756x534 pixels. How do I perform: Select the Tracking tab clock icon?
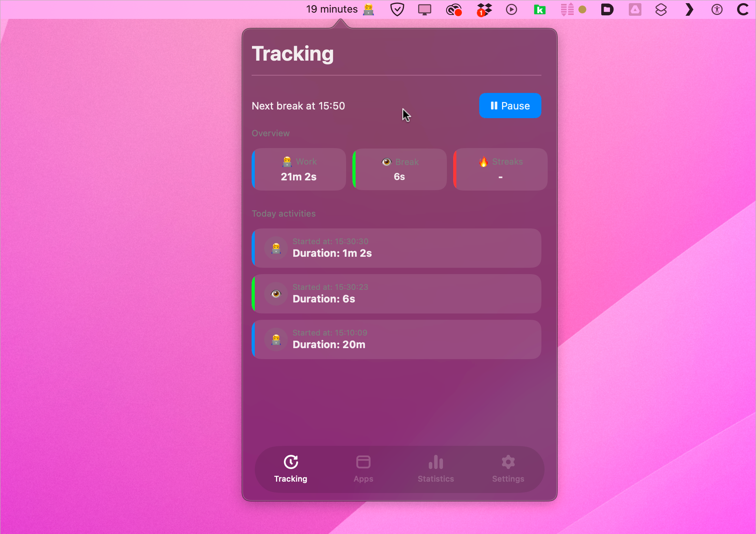pos(291,462)
